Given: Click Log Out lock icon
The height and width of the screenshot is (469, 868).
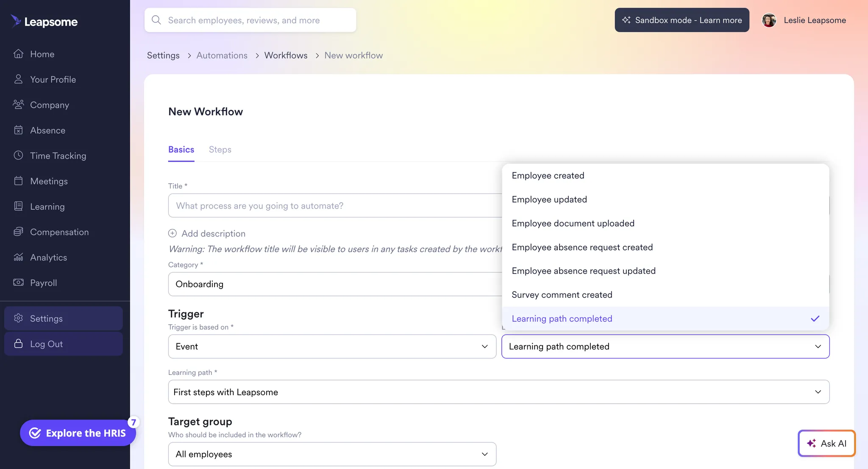Looking at the screenshot, I should [18, 343].
